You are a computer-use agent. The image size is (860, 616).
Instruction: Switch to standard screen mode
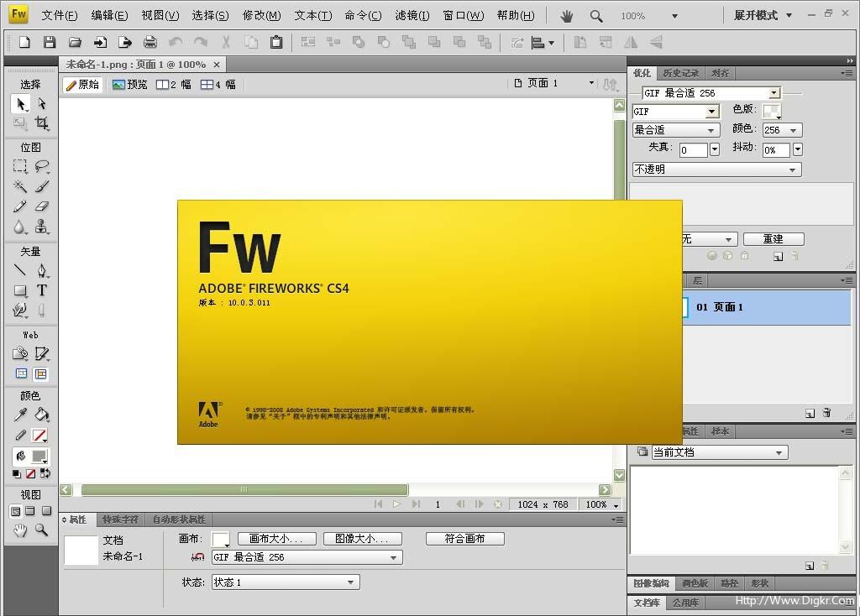15,511
